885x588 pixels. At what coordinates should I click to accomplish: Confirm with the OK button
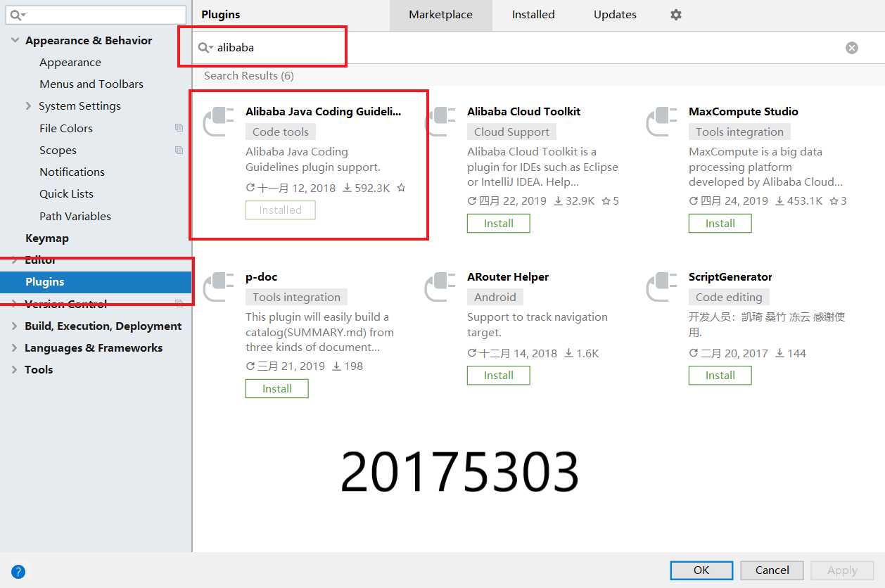[x=701, y=570]
